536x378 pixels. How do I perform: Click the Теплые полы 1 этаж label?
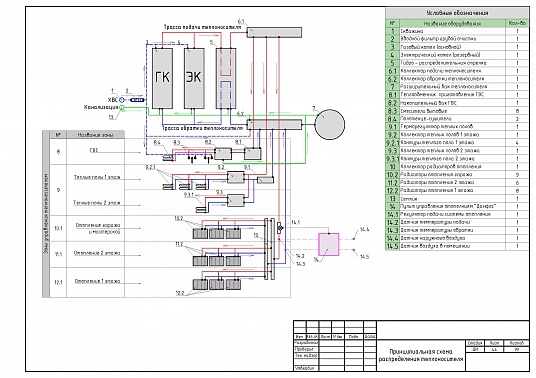coord(97,177)
